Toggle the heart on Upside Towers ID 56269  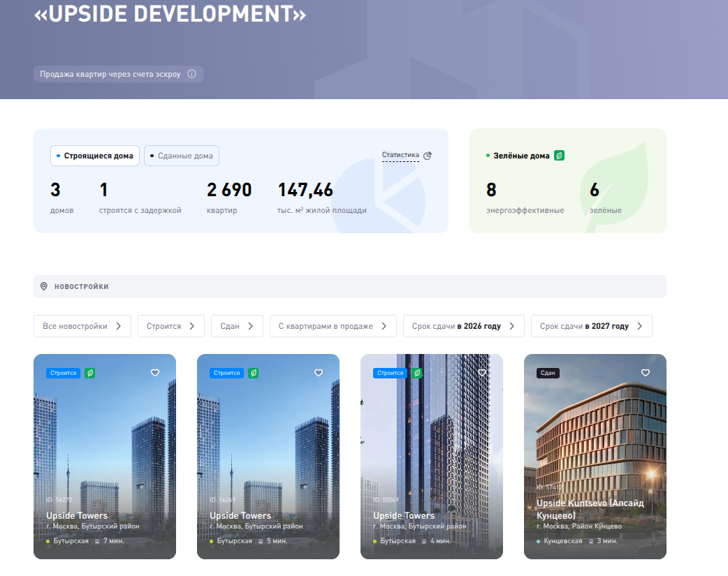click(x=319, y=373)
